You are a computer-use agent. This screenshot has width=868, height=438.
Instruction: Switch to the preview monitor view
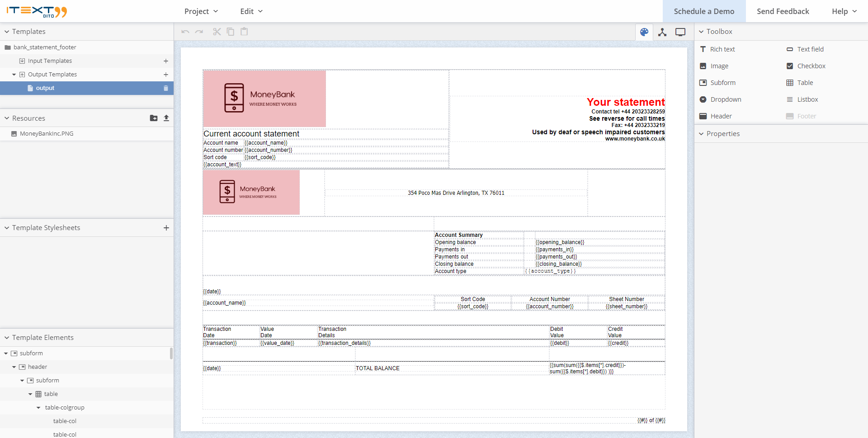pyautogui.click(x=680, y=32)
